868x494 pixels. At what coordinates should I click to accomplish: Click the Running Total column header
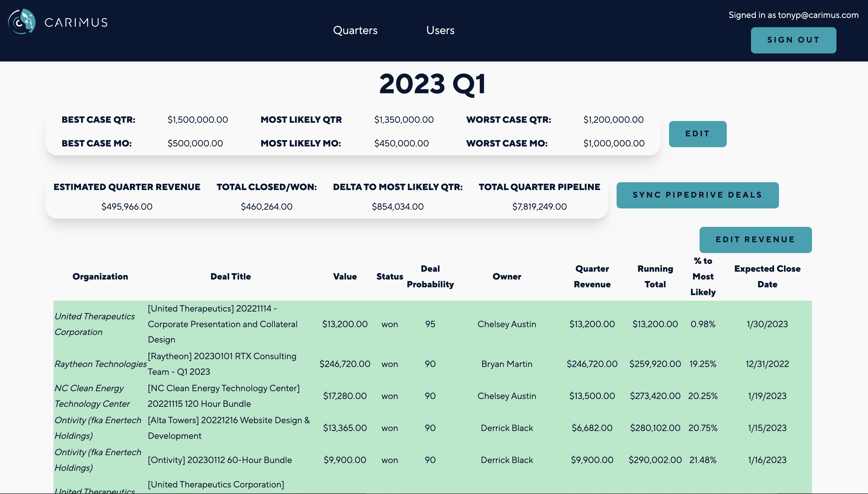click(x=655, y=276)
